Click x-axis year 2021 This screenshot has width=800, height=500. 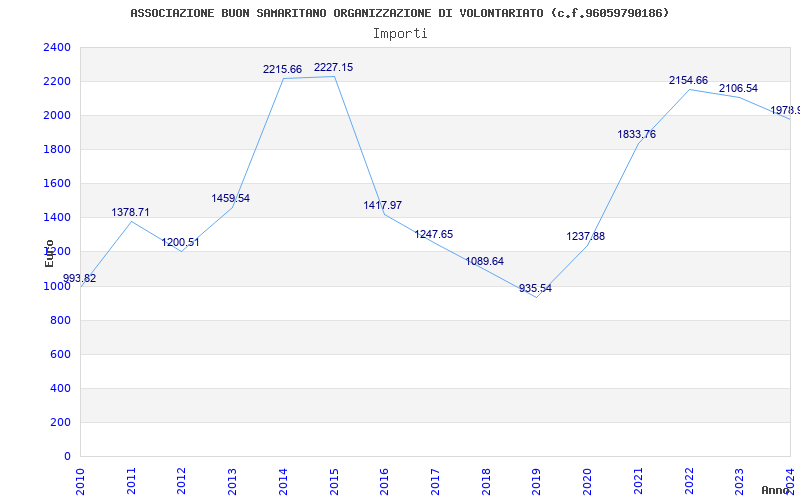coord(638,481)
